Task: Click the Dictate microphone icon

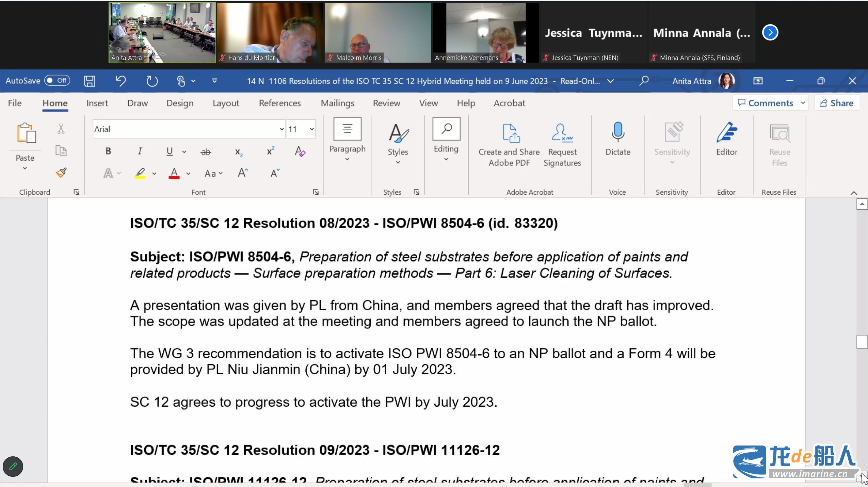Action: point(617,132)
